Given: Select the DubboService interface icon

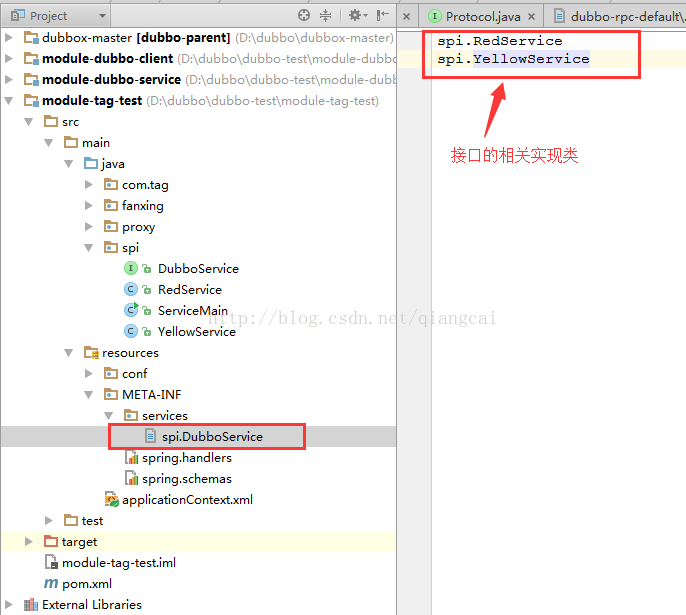Looking at the screenshot, I should coord(131,268).
